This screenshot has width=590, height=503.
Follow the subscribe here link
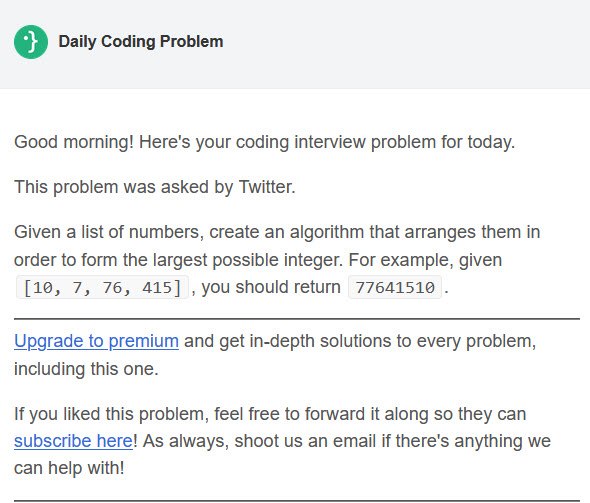(73, 441)
